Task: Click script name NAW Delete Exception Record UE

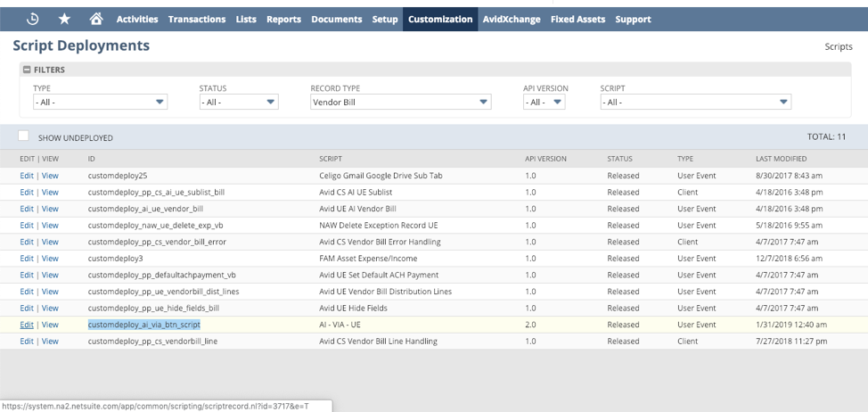Action: click(x=379, y=226)
